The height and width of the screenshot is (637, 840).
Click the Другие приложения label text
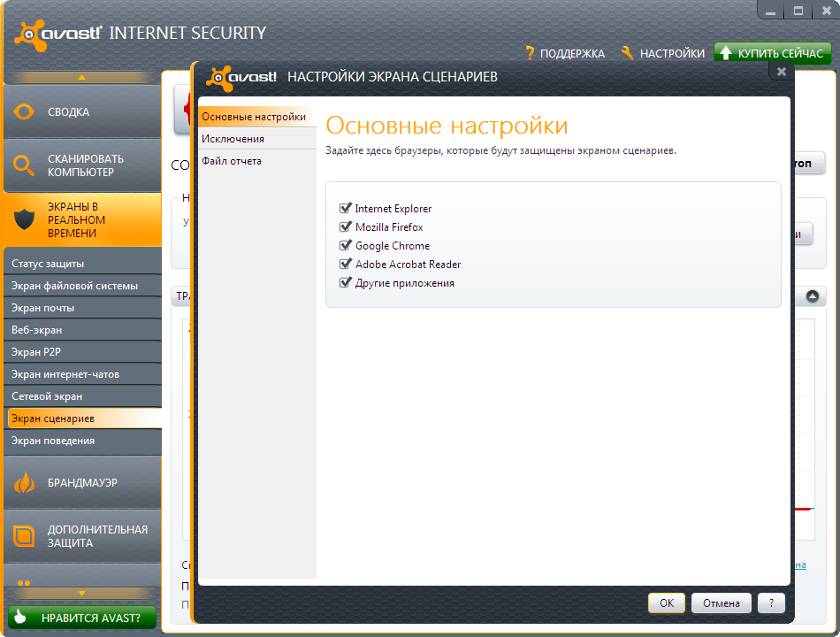tap(404, 283)
